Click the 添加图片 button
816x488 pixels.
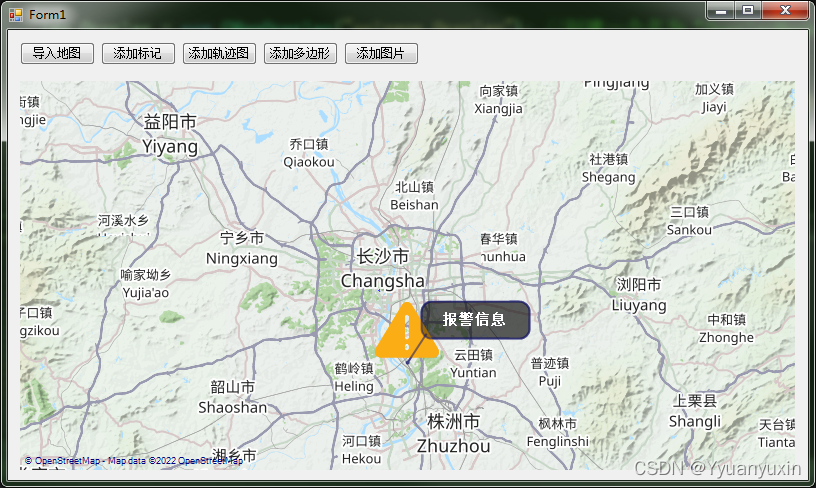[381, 54]
